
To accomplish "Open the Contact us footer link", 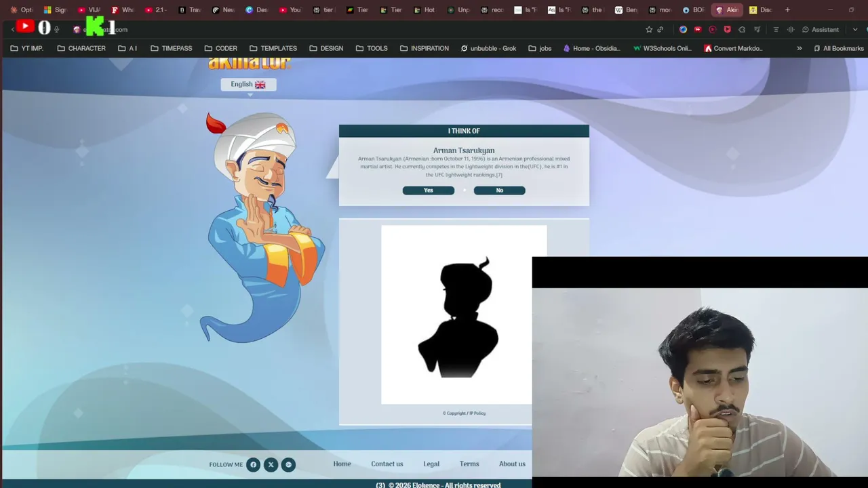I will tap(387, 464).
